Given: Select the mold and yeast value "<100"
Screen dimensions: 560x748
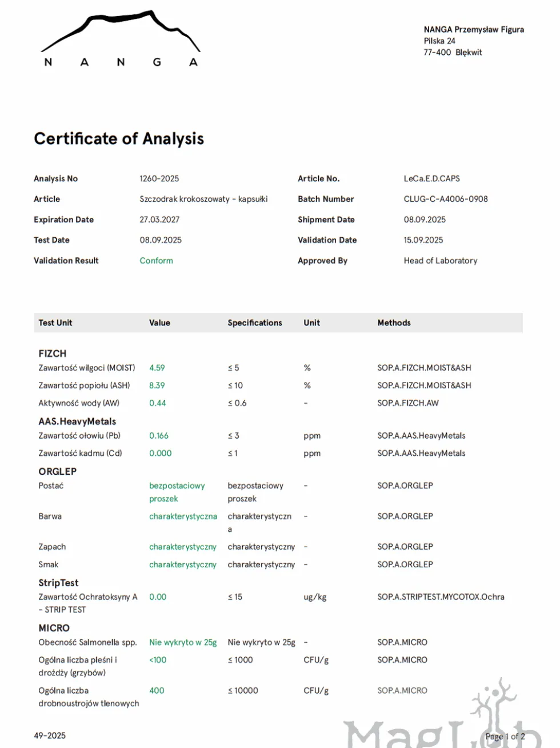Looking at the screenshot, I should (158, 660).
